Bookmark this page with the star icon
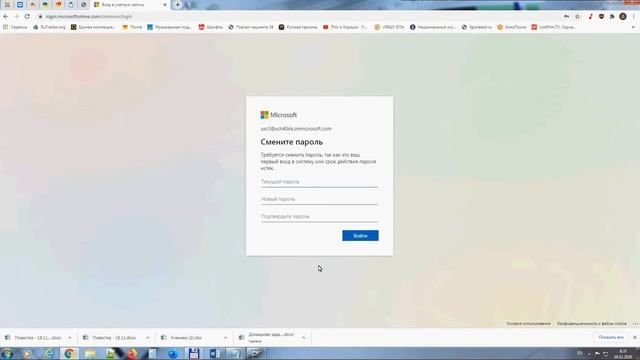Viewport: 640px width, 360px height. click(x=577, y=16)
